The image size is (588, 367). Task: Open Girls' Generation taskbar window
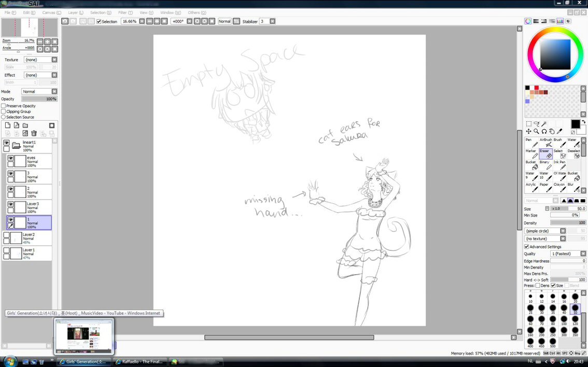84,362
